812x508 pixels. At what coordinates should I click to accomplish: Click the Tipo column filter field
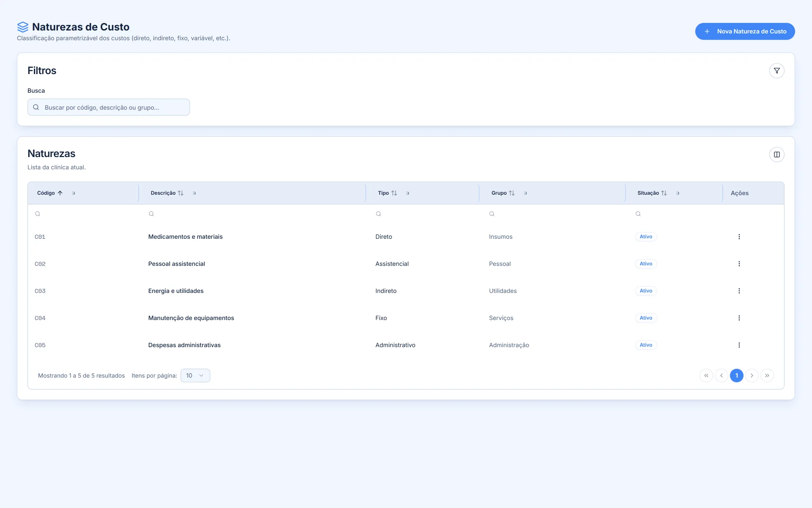point(423,214)
